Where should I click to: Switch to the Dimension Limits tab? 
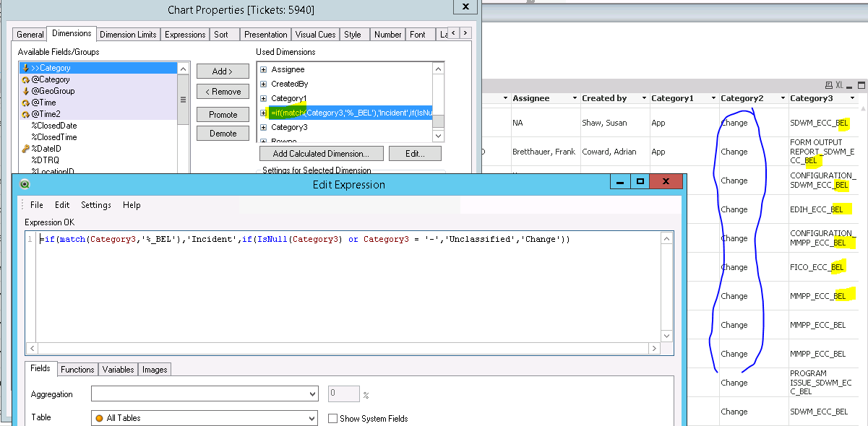pyautogui.click(x=128, y=34)
